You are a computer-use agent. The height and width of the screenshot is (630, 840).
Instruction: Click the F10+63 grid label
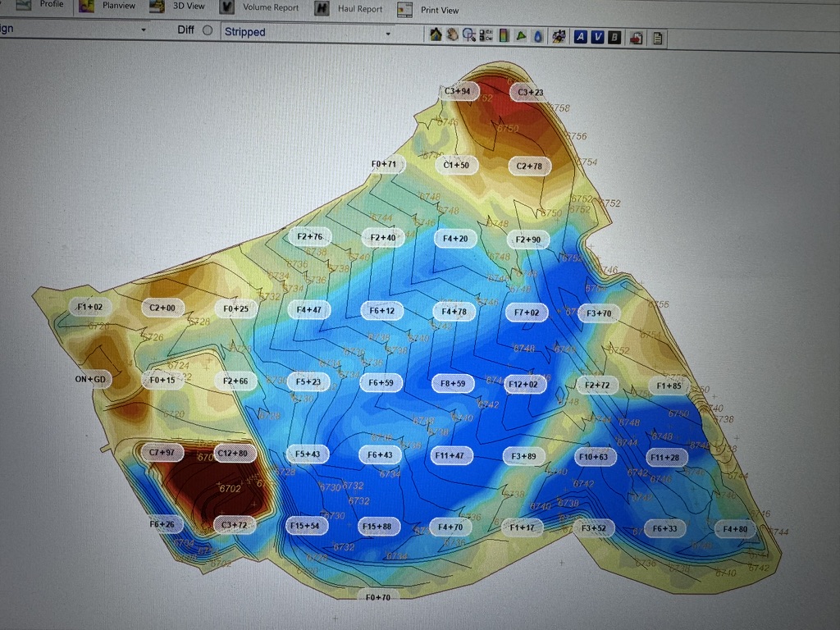click(x=594, y=457)
